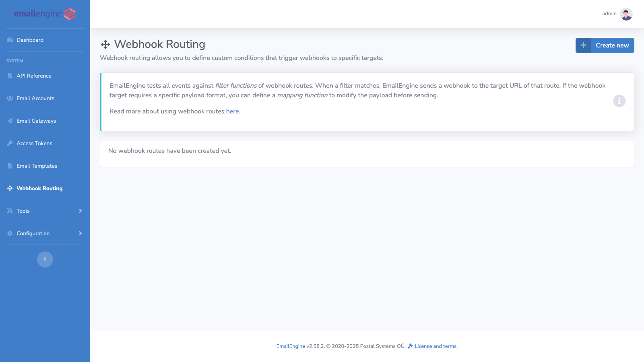Expand the Configuration sidebar section
The image size is (644, 362).
80,233
